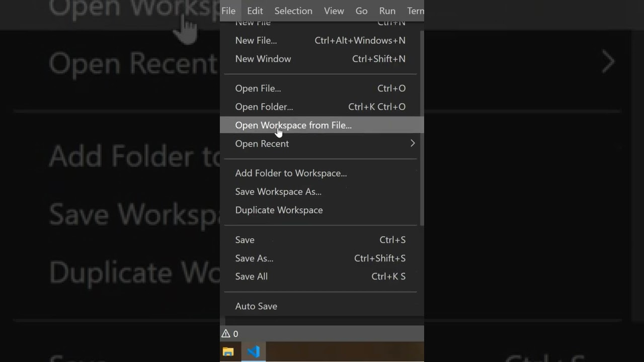The height and width of the screenshot is (362, 644).
Task: Click the warnings count in status bar
Action: (230, 334)
